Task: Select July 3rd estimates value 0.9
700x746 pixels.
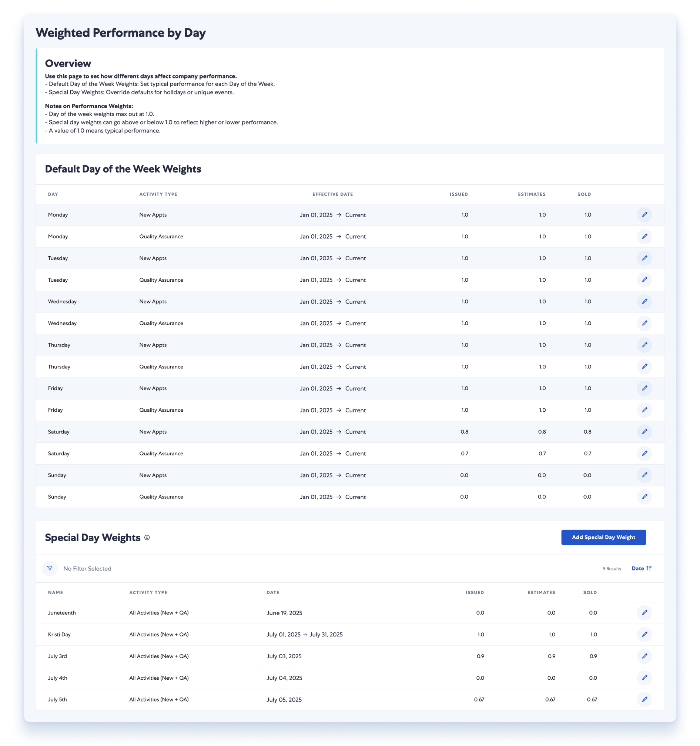Action: 552,656
